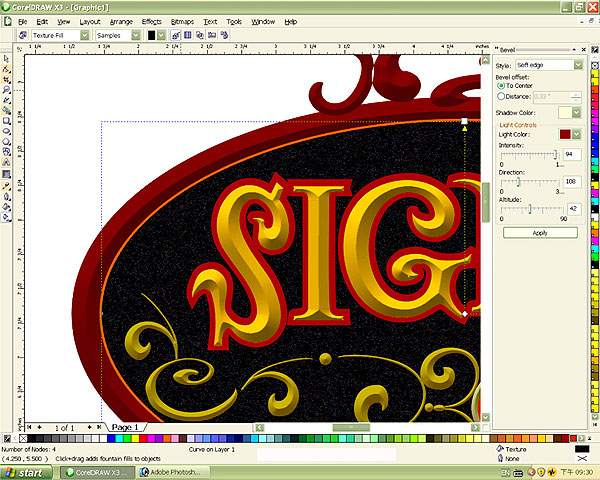
Task: Click the last property bar icon
Action: (x=224, y=35)
